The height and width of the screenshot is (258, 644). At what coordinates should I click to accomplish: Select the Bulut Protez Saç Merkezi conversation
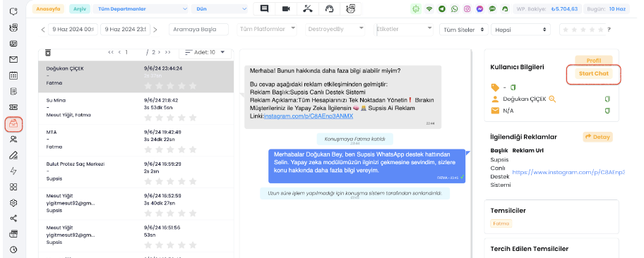[x=136, y=171]
